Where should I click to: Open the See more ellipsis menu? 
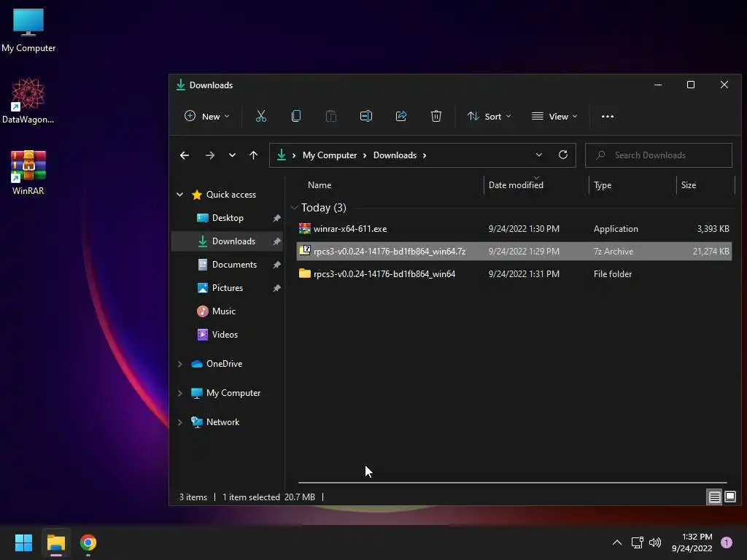pyautogui.click(x=608, y=116)
